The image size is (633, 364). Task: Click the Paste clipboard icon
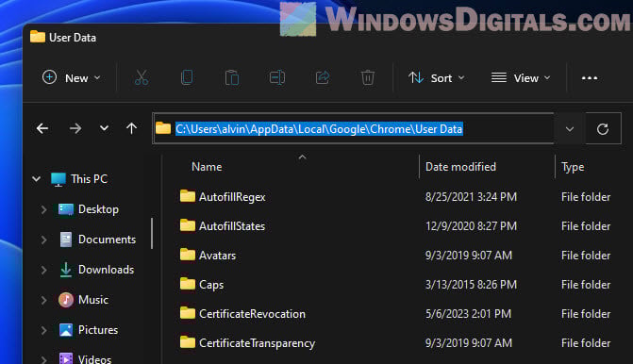click(x=232, y=77)
